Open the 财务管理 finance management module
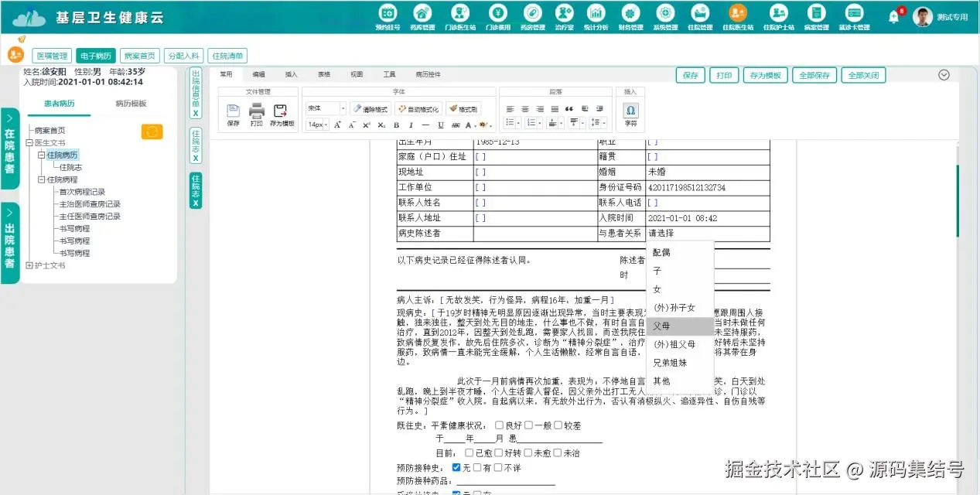Screen dimensions: 980x495 point(630,15)
